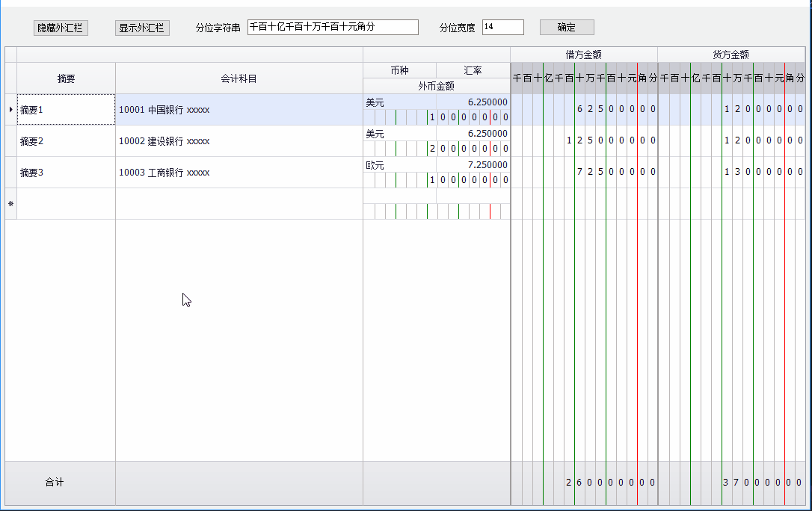The height and width of the screenshot is (511, 812).
Task: Select the 摘要3 cell
Action: (x=66, y=173)
